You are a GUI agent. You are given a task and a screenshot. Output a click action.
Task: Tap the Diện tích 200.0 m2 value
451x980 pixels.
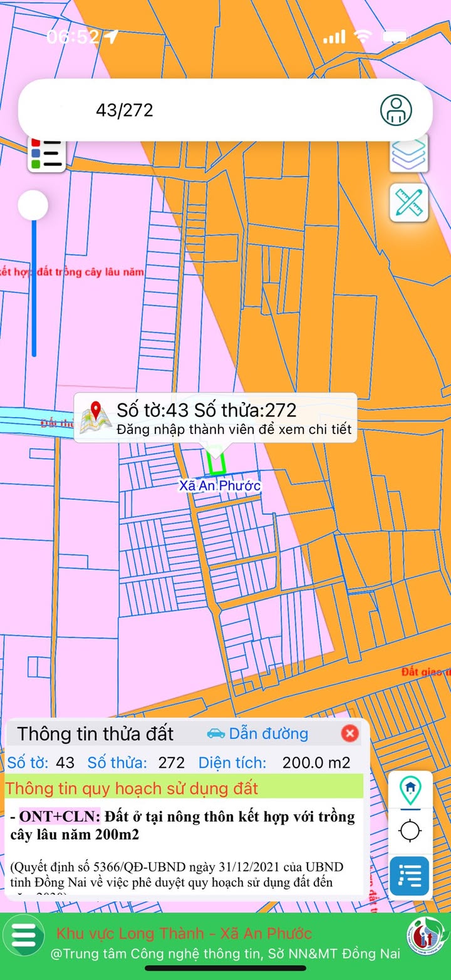click(316, 763)
